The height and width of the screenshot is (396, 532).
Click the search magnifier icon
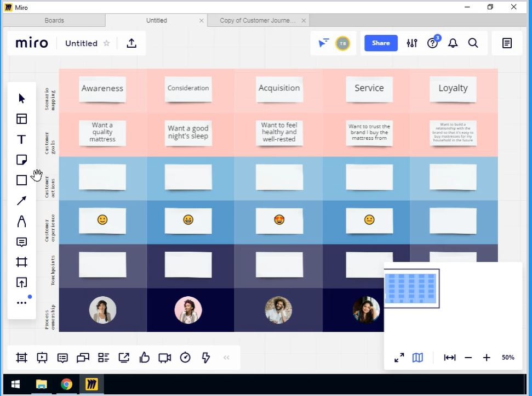click(473, 43)
